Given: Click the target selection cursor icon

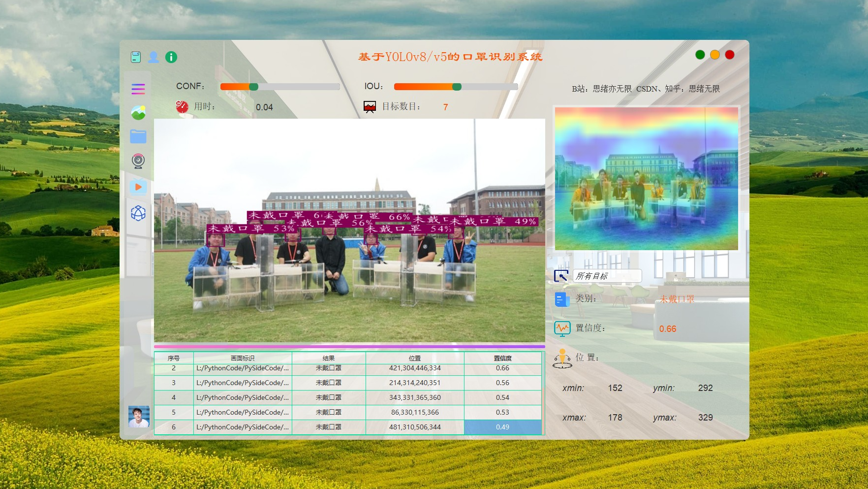Looking at the screenshot, I should pos(561,276).
